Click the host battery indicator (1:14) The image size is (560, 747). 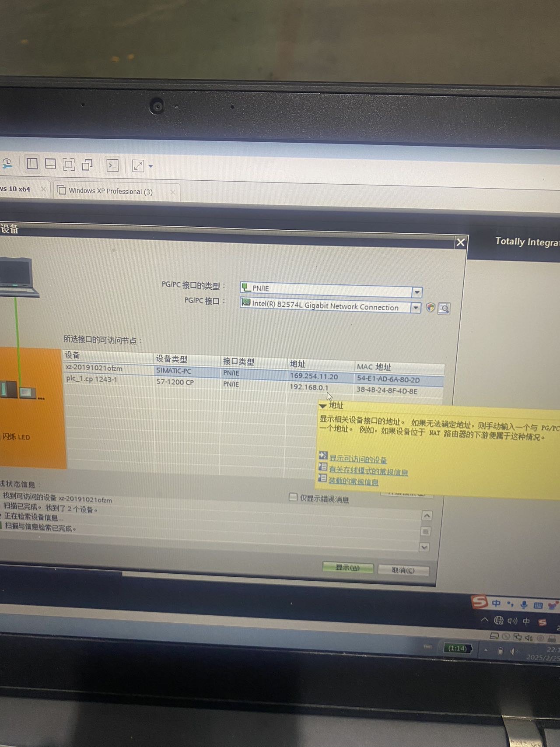[458, 649]
